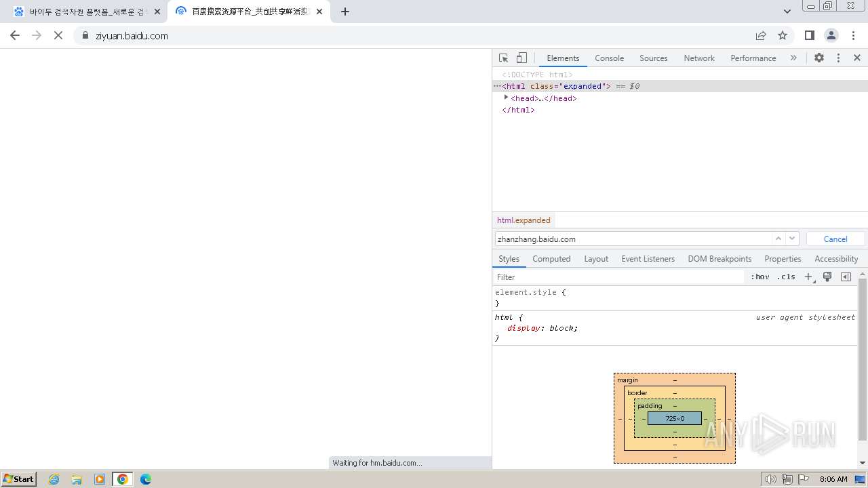Open the tab search dropdown arrow
868x488 pixels.
[x=787, y=12]
